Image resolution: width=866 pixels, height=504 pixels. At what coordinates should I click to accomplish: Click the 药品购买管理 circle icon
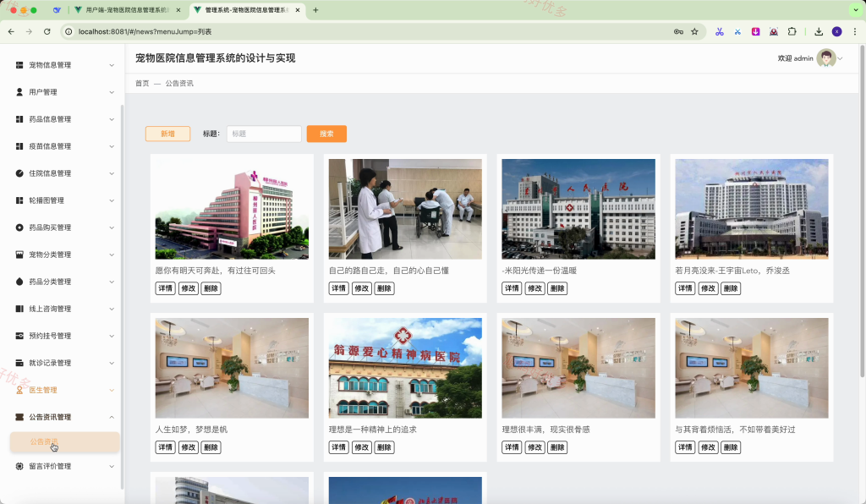[x=19, y=227]
